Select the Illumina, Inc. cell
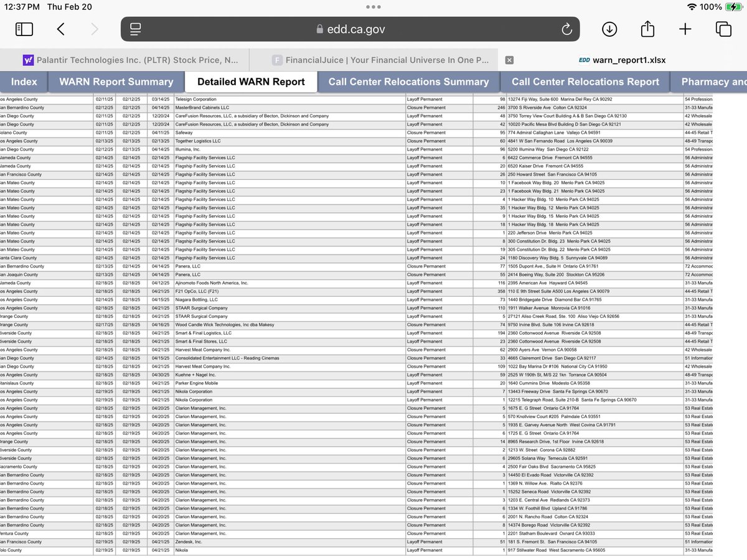 tap(289, 149)
